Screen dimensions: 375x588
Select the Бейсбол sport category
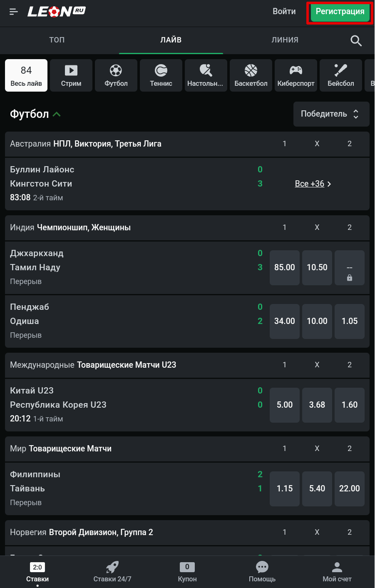click(x=341, y=75)
